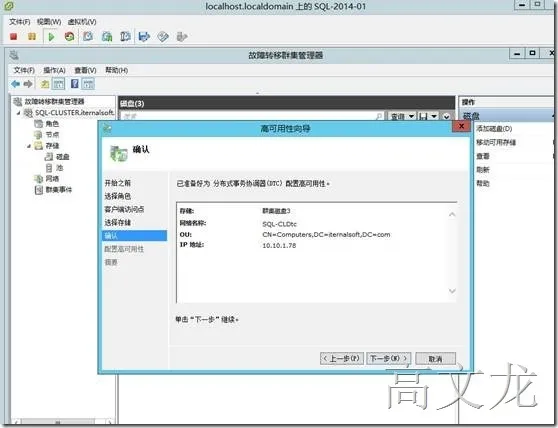Open the 操作(A) menu
The height and width of the screenshot is (428, 558).
(x=54, y=70)
